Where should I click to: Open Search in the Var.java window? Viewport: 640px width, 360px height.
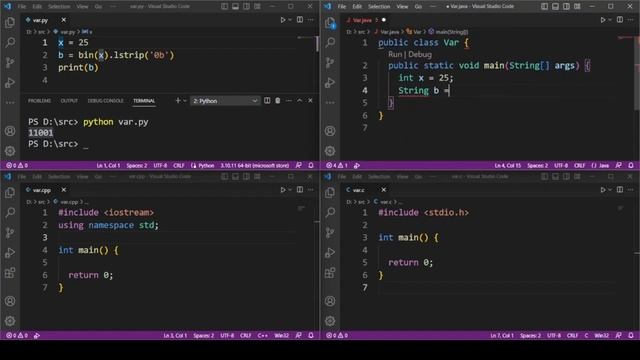(330, 42)
